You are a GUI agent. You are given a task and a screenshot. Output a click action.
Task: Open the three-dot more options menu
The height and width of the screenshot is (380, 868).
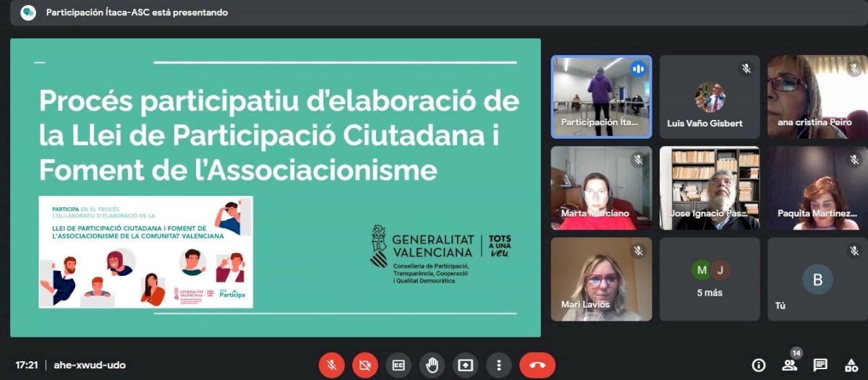point(498,365)
